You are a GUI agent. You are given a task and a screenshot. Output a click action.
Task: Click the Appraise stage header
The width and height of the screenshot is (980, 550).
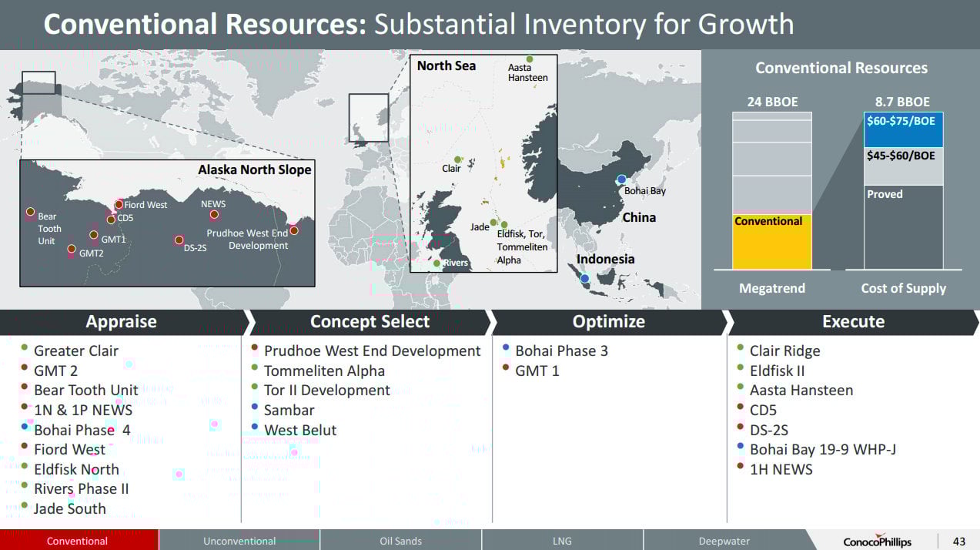122,322
